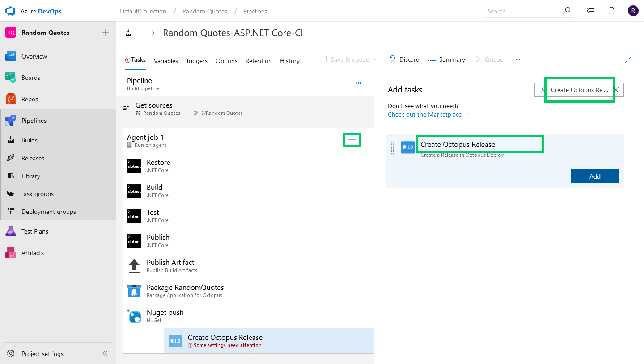Select the Restore dotnet task
644x364 pixels.
click(248, 166)
